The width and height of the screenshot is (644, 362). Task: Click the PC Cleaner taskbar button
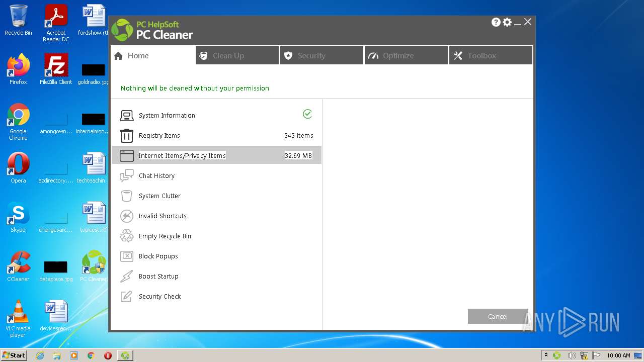[125, 355]
